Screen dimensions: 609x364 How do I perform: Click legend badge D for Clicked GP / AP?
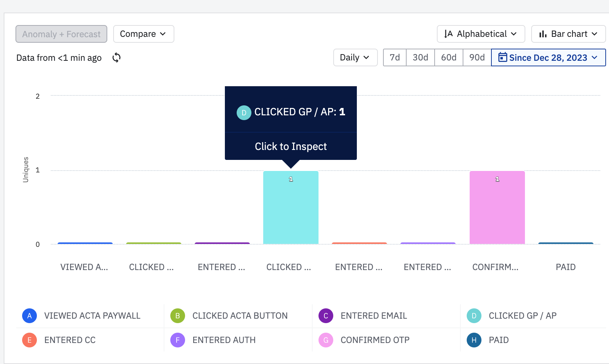tap(474, 316)
